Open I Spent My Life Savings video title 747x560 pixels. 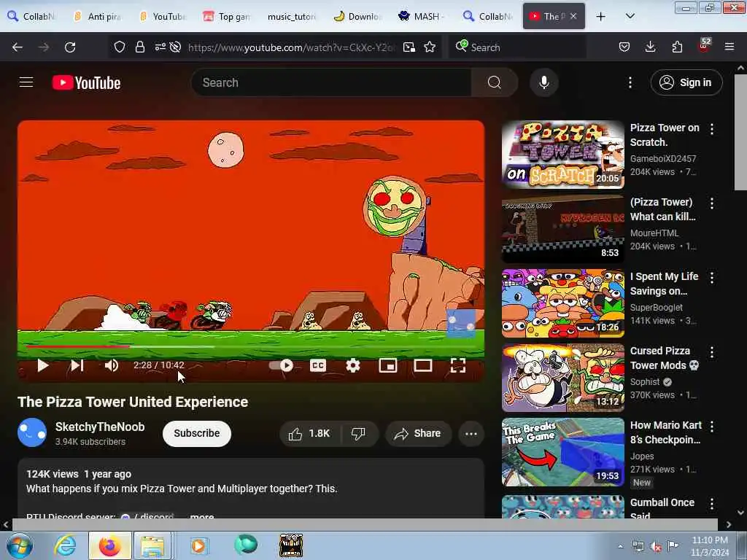tap(664, 284)
